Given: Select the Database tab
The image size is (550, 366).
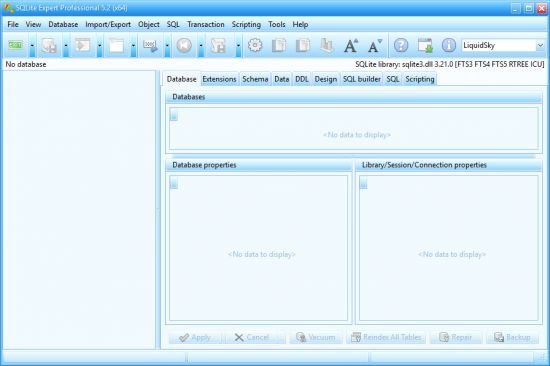Looking at the screenshot, I should coord(181,79).
